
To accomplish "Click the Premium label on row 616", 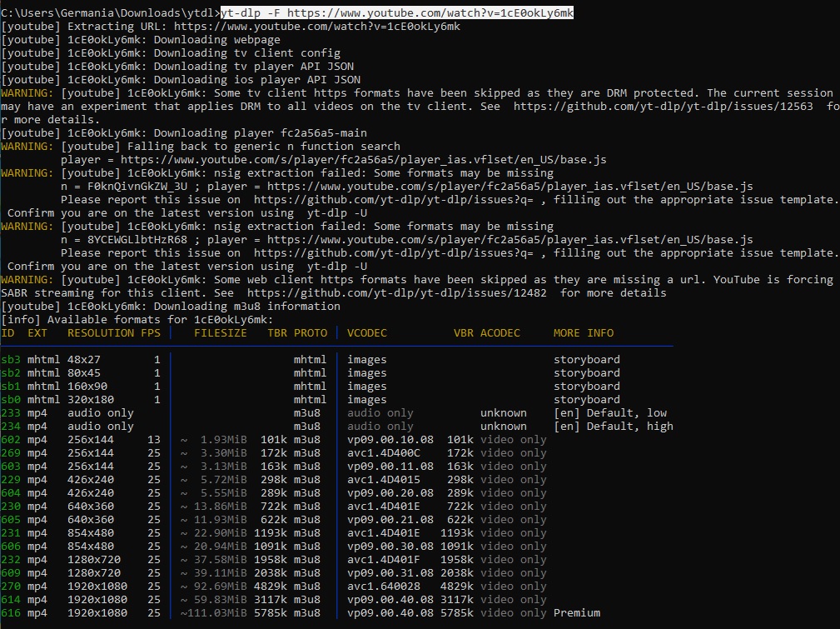I will tap(577, 613).
